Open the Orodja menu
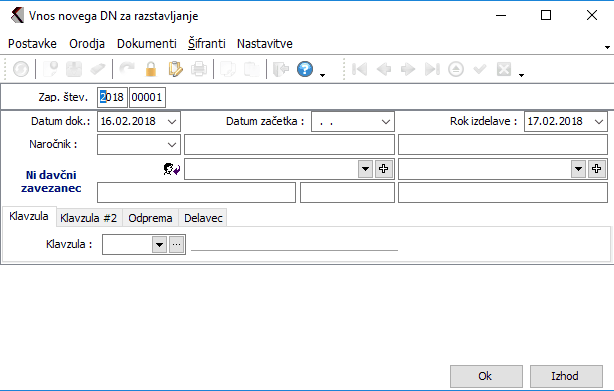Screen dimensions: 614x391 click(87, 43)
